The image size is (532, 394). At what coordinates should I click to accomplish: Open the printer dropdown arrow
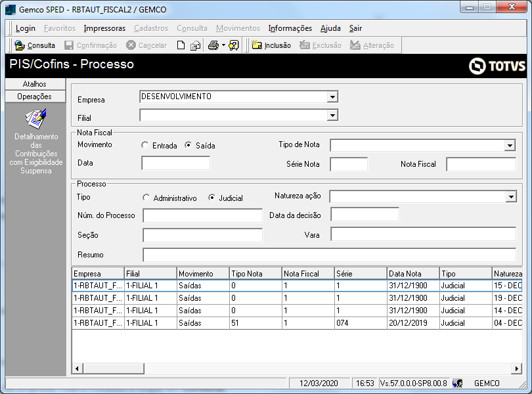[223, 45]
